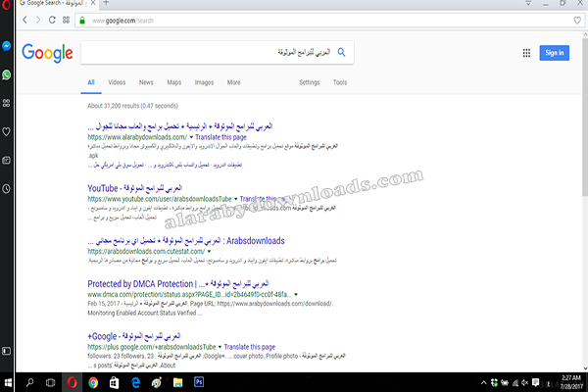Launch Edge from the taskbar
Image resolution: width=588 pixels, height=392 pixels.
click(136, 382)
